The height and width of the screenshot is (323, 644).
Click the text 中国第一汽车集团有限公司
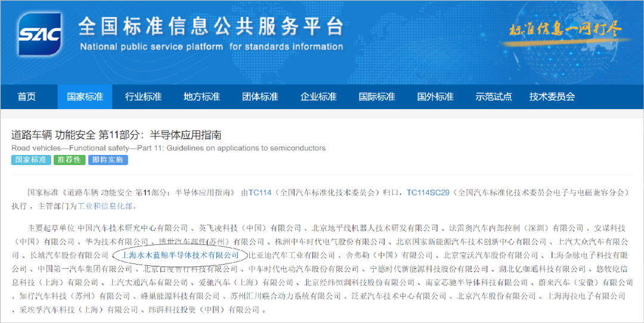point(85,269)
